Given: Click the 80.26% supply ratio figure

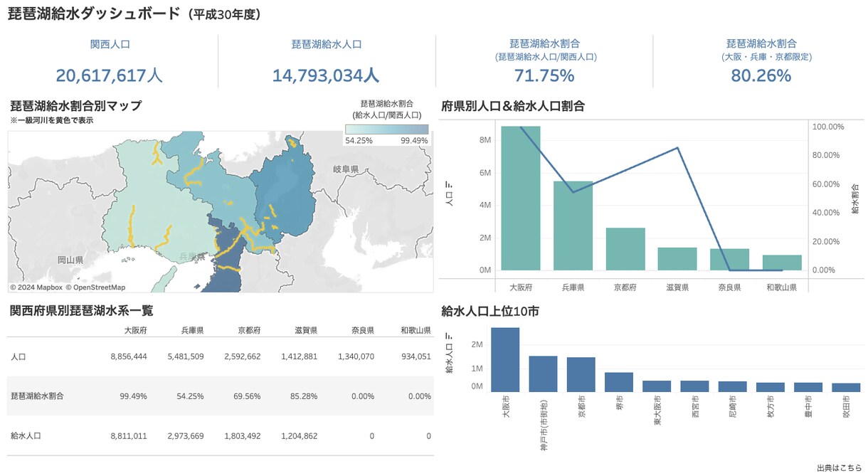Looking at the screenshot, I should coord(761,75).
